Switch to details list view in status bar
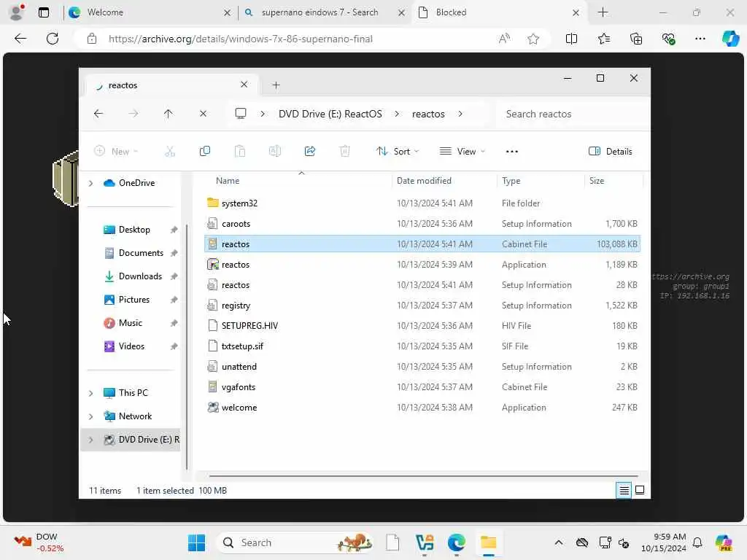Viewport: 747px width, 560px height. pos(624,490)
